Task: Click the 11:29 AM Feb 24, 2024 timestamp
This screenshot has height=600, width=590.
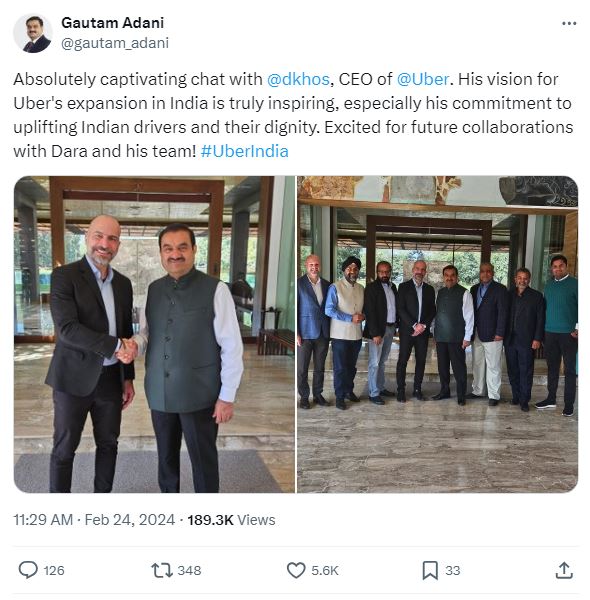Action: click(x=94, y=520)
